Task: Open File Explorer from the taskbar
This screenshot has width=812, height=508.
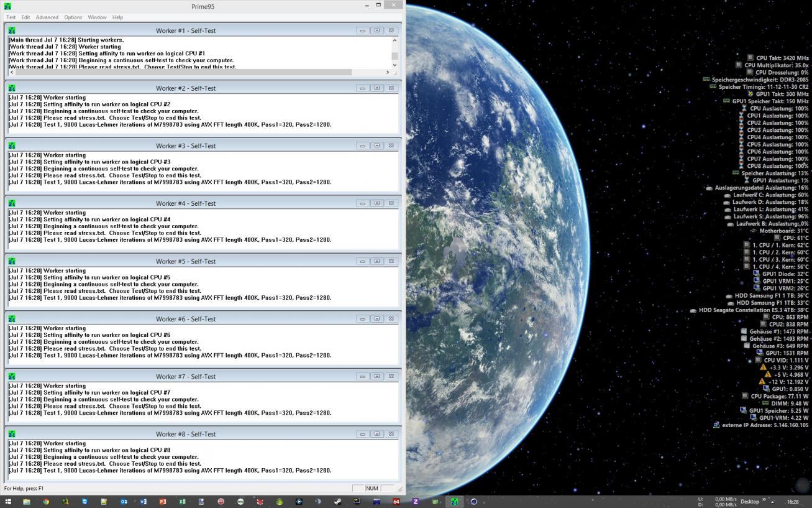Action: 27,502
